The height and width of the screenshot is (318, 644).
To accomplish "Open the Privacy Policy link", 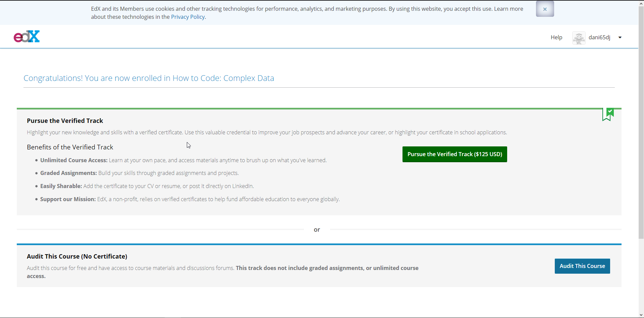I will click(187, 17).
